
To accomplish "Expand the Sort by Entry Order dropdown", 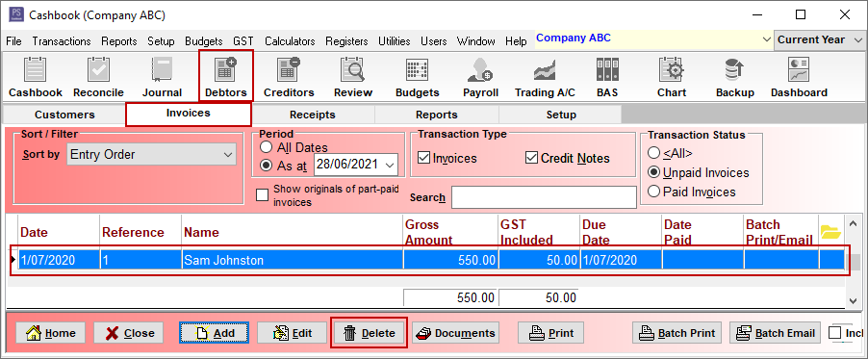I will [227, 155].
